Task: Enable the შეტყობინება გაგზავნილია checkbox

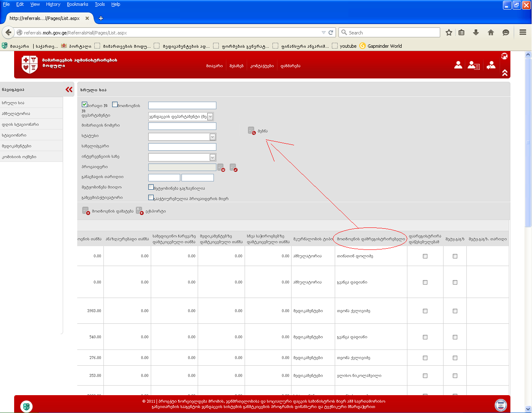Action: point(151,187)
